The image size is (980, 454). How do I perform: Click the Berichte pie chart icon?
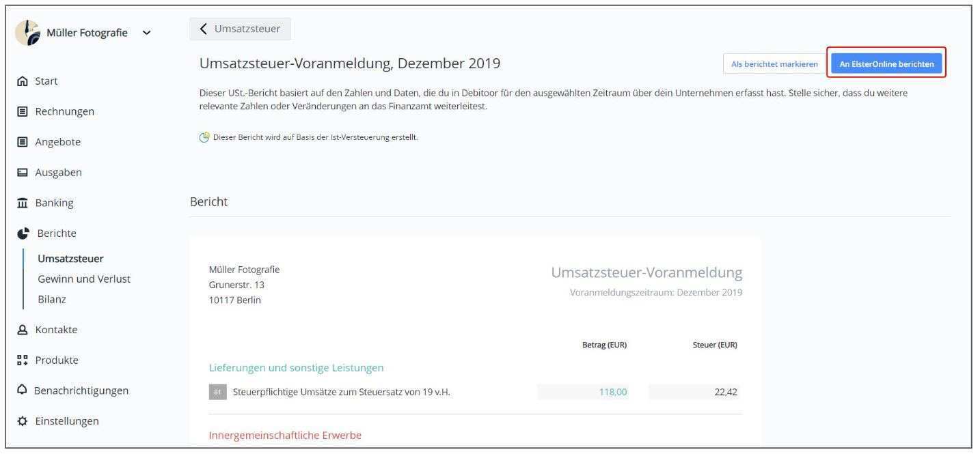(x=23, y=233)
